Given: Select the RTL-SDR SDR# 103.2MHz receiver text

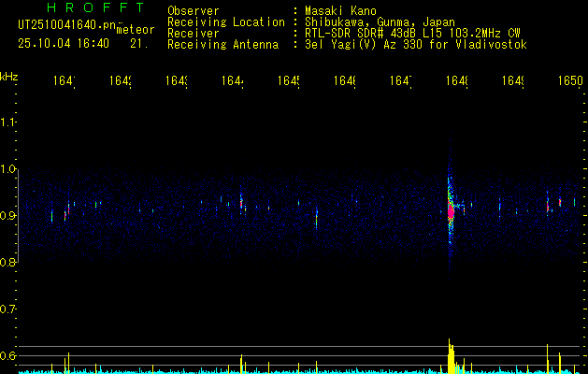Looking at the screenshot, I should click(412, 34).
